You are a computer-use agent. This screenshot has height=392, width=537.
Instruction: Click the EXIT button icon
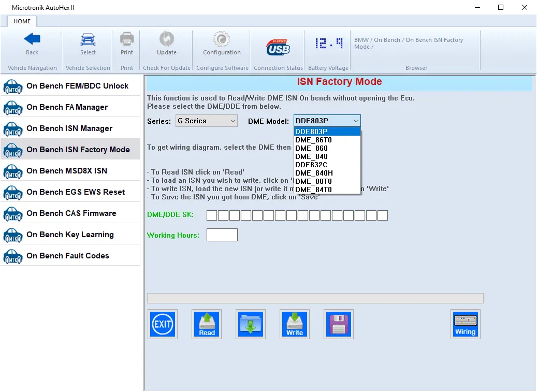coord(163,324)
